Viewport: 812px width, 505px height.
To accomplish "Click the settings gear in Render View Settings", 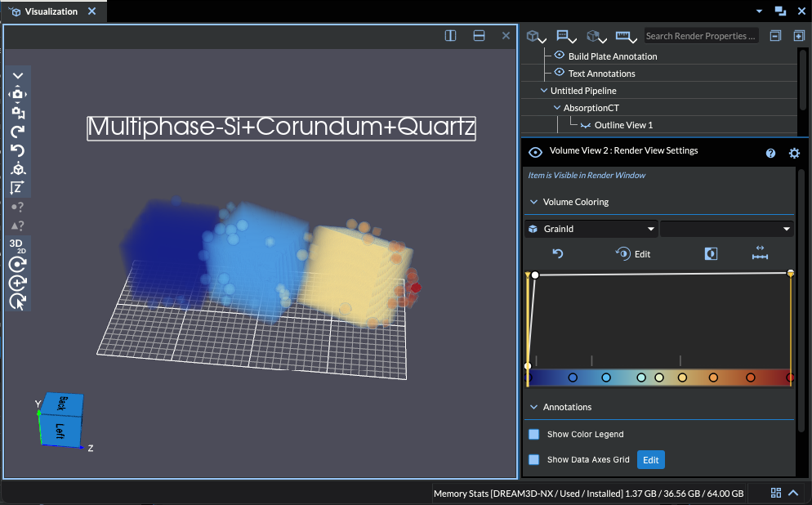I will tap(794, 153).
